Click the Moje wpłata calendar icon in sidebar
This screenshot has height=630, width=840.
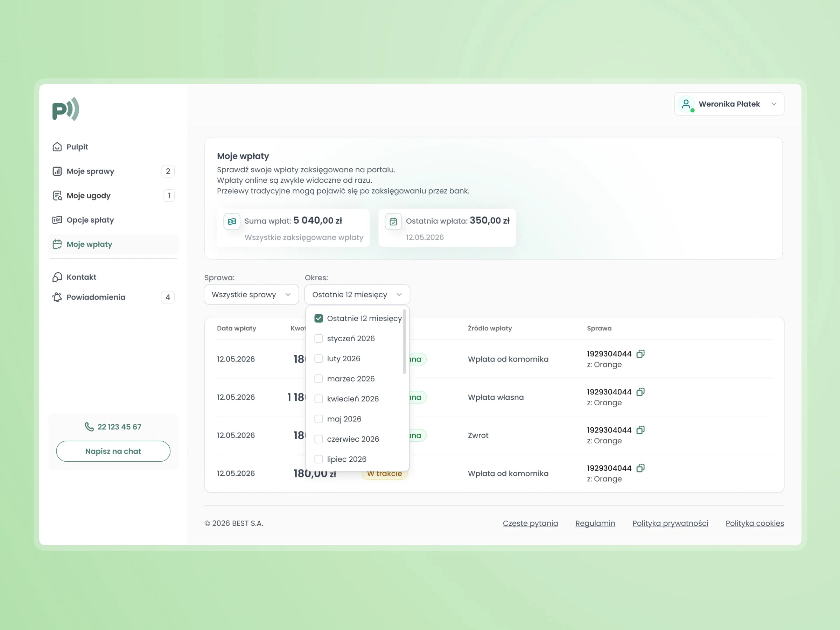(57, 244)
